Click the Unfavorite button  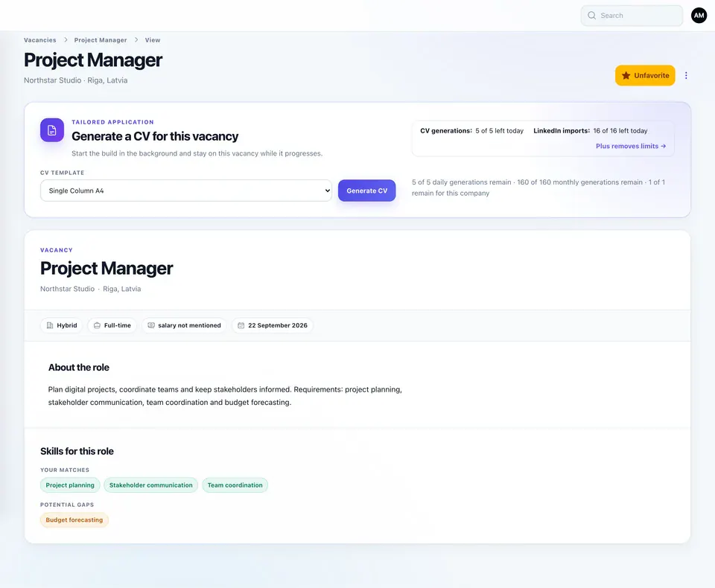[645, 76]
